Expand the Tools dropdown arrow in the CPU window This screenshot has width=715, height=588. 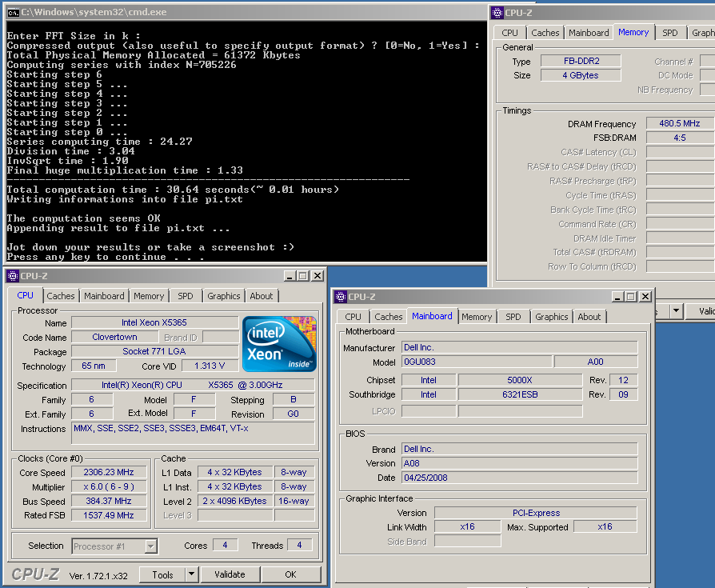point(192,574)
